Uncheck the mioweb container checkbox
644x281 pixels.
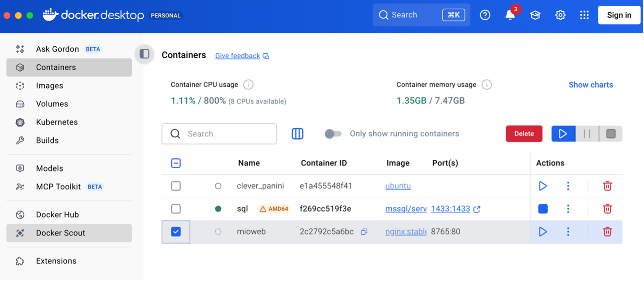(x=176, y=232)
